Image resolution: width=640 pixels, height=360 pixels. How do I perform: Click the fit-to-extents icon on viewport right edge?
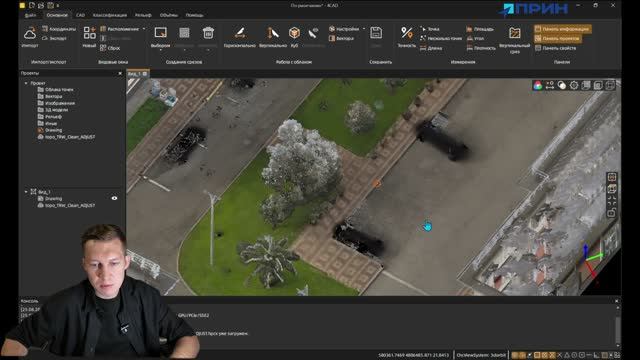tap(611, 200)
